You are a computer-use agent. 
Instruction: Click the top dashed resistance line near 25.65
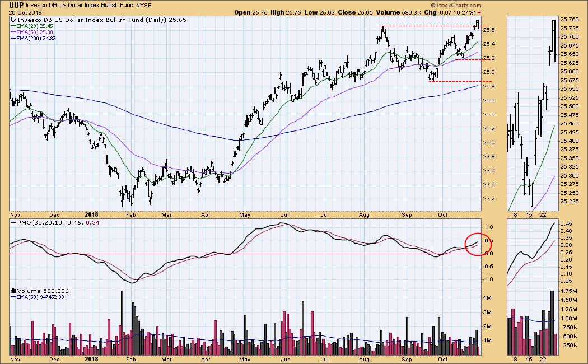[427, 26]
